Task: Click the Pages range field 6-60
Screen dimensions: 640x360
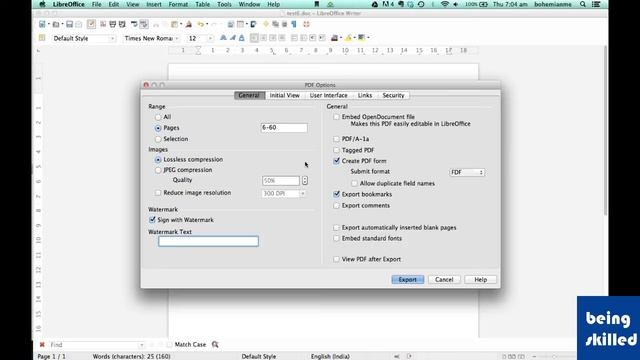Action: pos(284,128)
